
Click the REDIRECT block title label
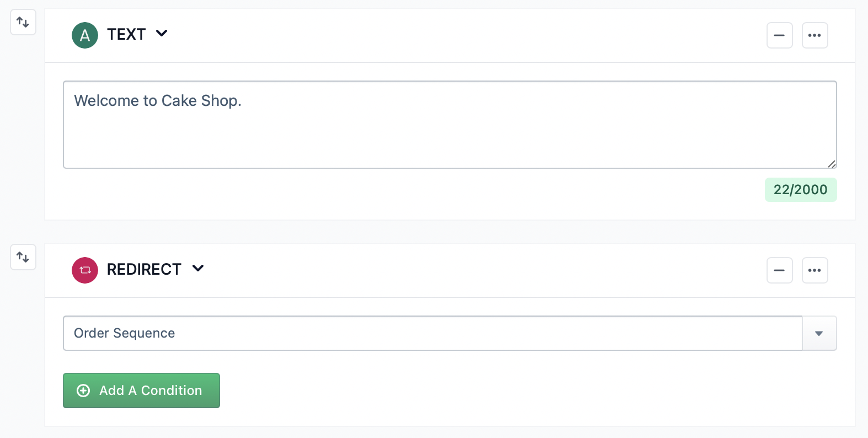pyautogui.click(x=144, y=270)
